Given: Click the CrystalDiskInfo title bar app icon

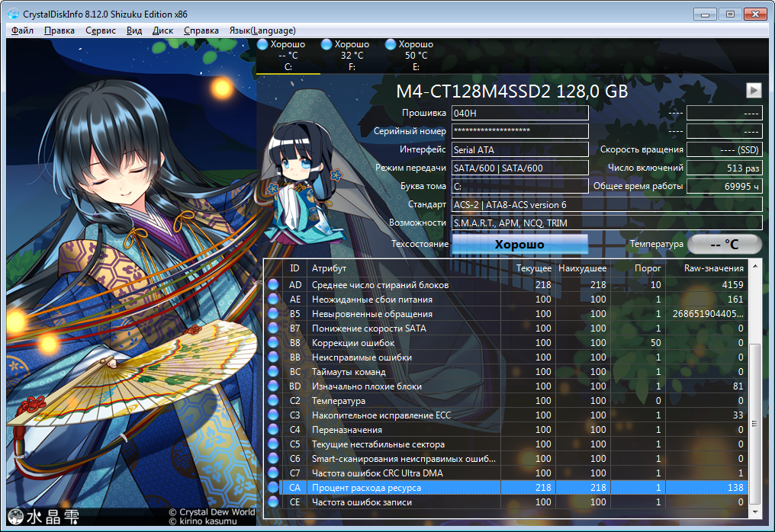Looking at the screenshot, I should tap(13, 14).
